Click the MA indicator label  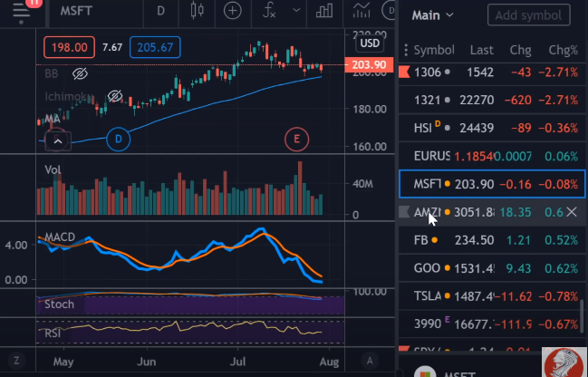coord(53,119)
